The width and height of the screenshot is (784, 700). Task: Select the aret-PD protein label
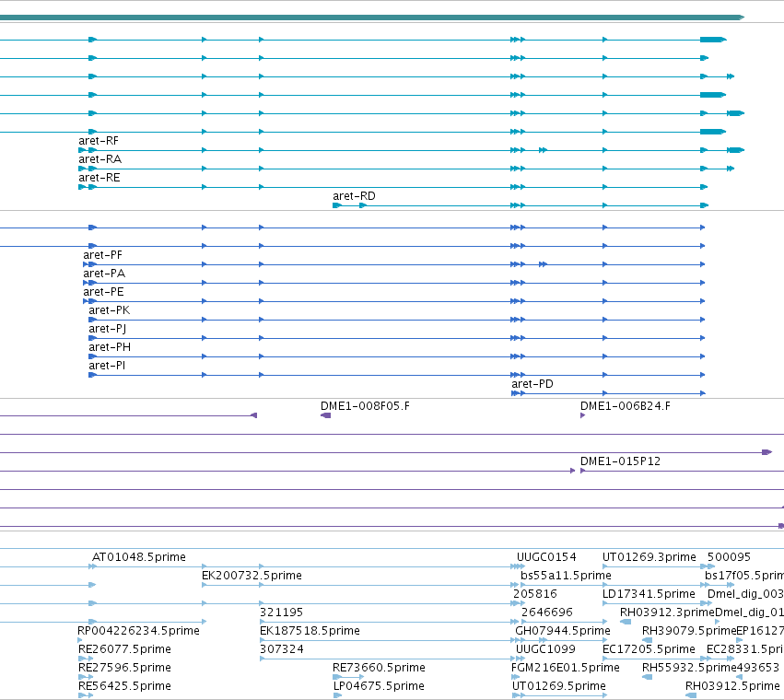click(532, 384)
